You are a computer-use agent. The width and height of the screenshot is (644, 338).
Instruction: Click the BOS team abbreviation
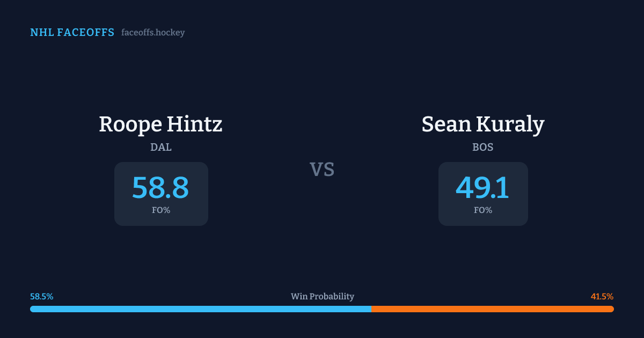pyautogui.click(x=483, y=147)
